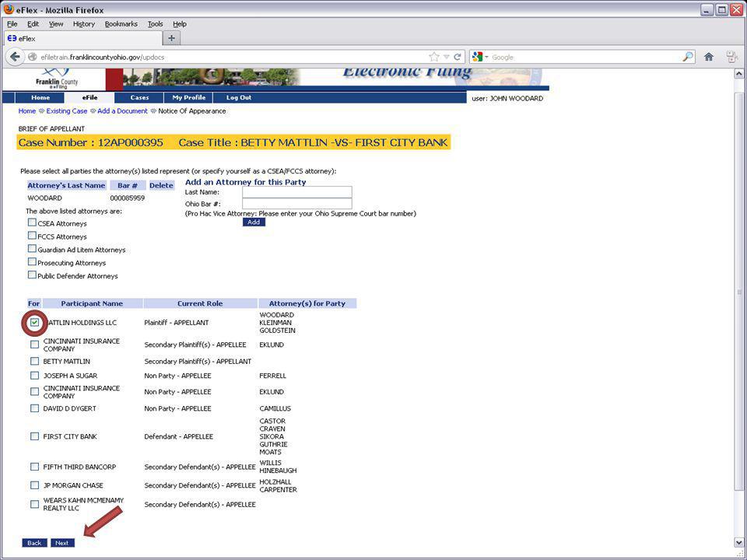Image resolution: width=747 pixels, height=560 pixels.
Task: Click the vertical scrollbar up arrow
Action: tap(738, 74)
